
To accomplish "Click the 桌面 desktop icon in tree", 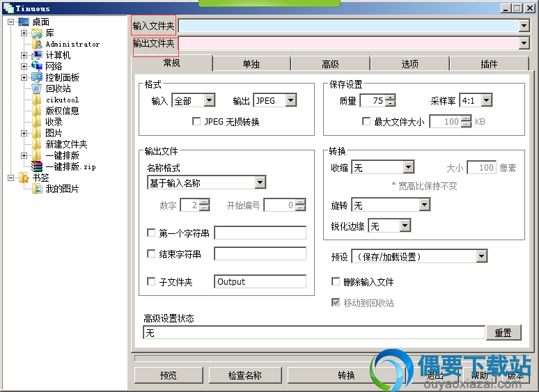I will [x=24, y=22].
